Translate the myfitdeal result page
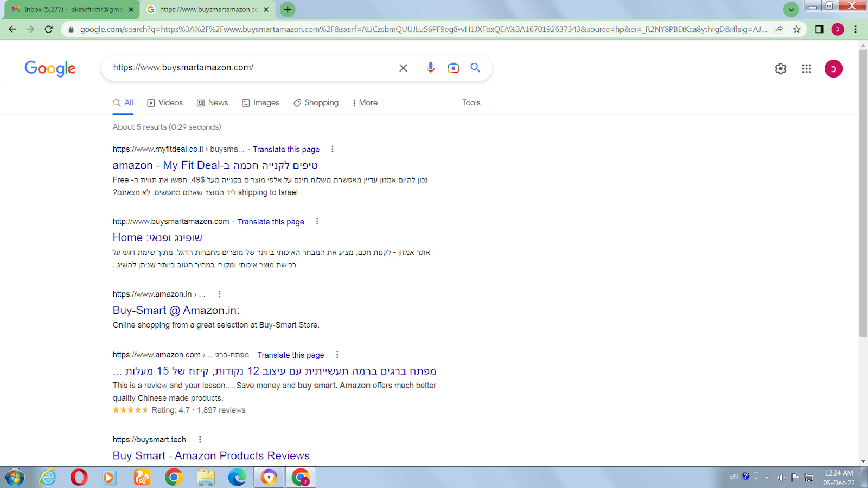Screen dimensions: 868x488 click(286, 150)
